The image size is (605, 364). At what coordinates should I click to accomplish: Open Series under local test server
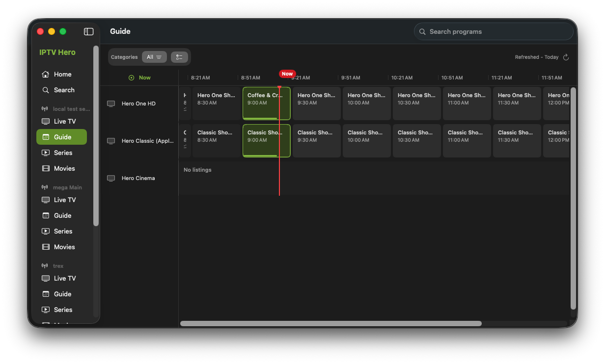[x=61, y=153]
